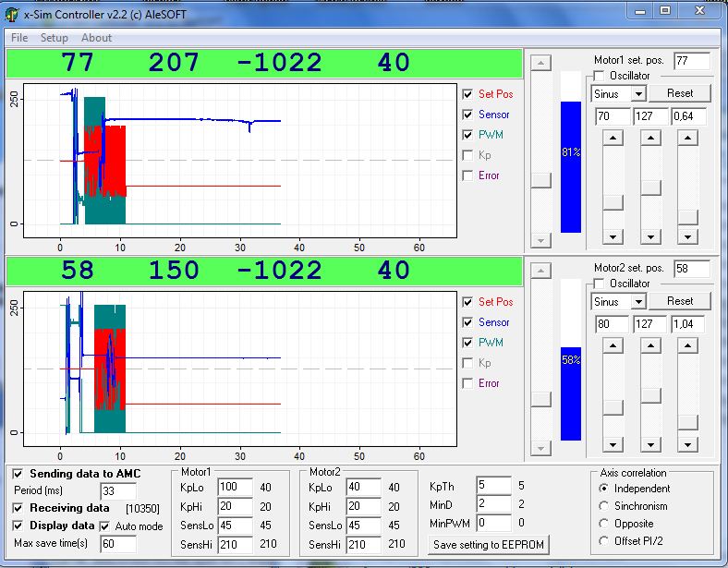Image resolution: width=728 pixels, height=568 pixels.
Task: Toggle Sending data to AMC checkbox
Action: 18,474
